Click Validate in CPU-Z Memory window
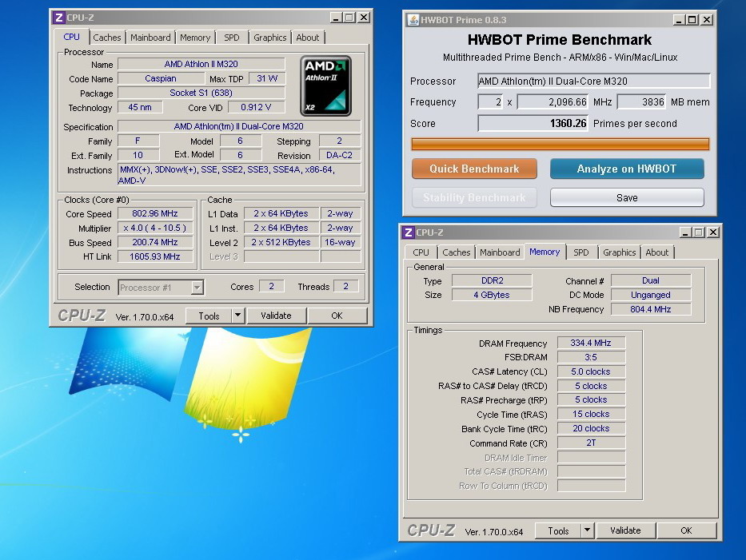Image resolution: width=746 pixels, height=560 pixels. pos(625,530)
